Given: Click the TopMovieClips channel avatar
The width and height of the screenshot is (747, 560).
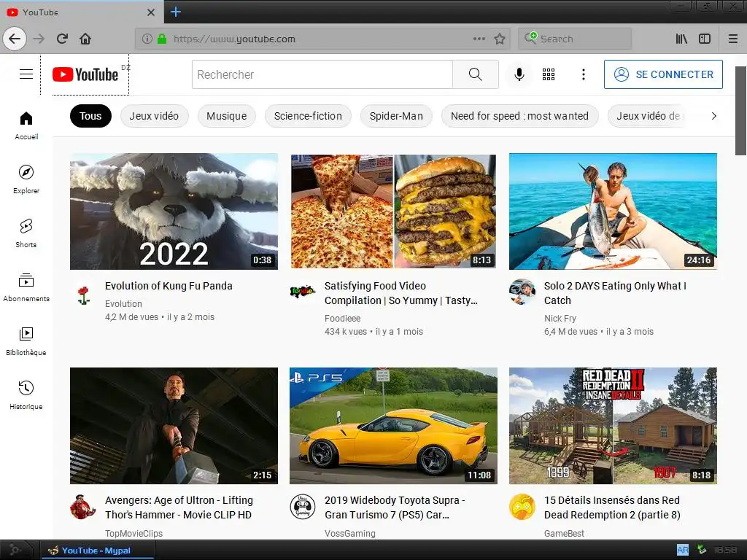Looking at the screenshot, I should [83, 506].
